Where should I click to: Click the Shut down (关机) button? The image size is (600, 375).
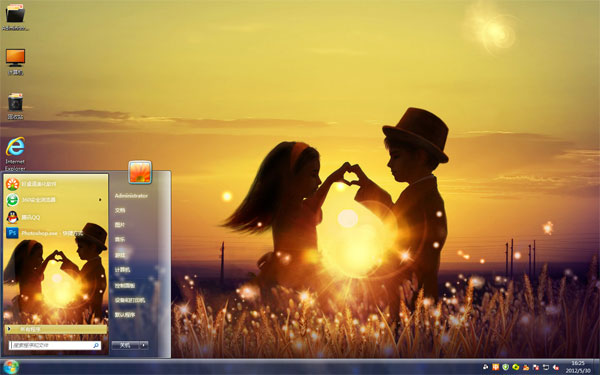125,346
